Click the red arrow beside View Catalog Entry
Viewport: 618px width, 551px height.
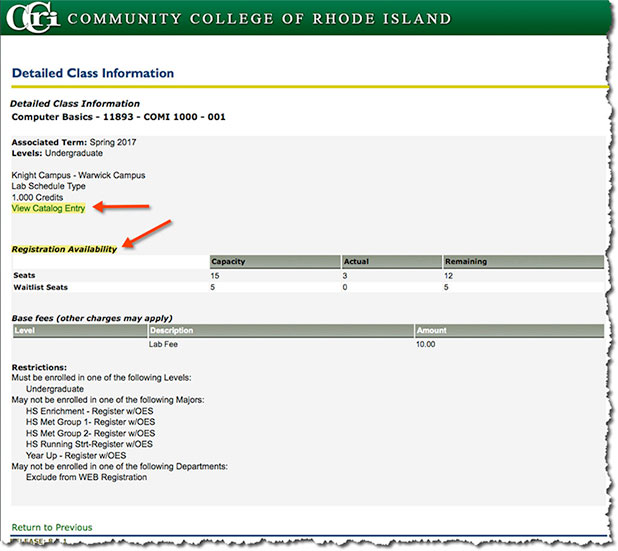pos(122,207)
